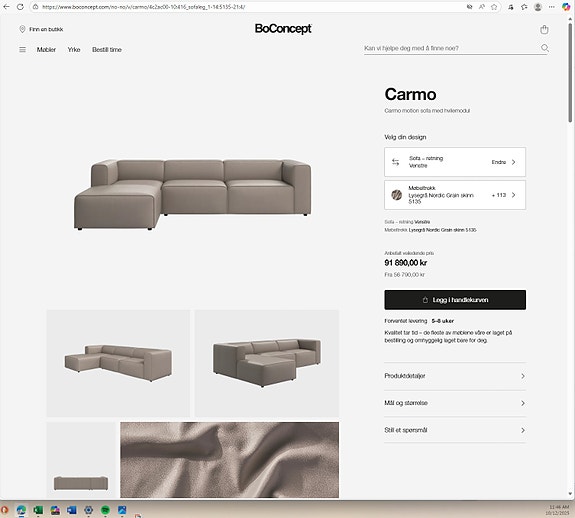The image size is (575, 518).
Task: Open the Finn en butikk link
Action: (46, 29)
